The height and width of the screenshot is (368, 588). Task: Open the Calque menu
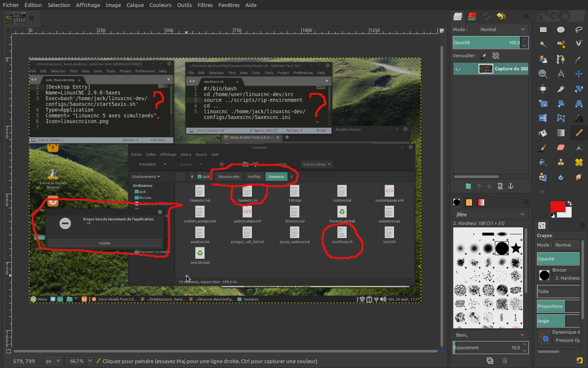tap(135, 5)
